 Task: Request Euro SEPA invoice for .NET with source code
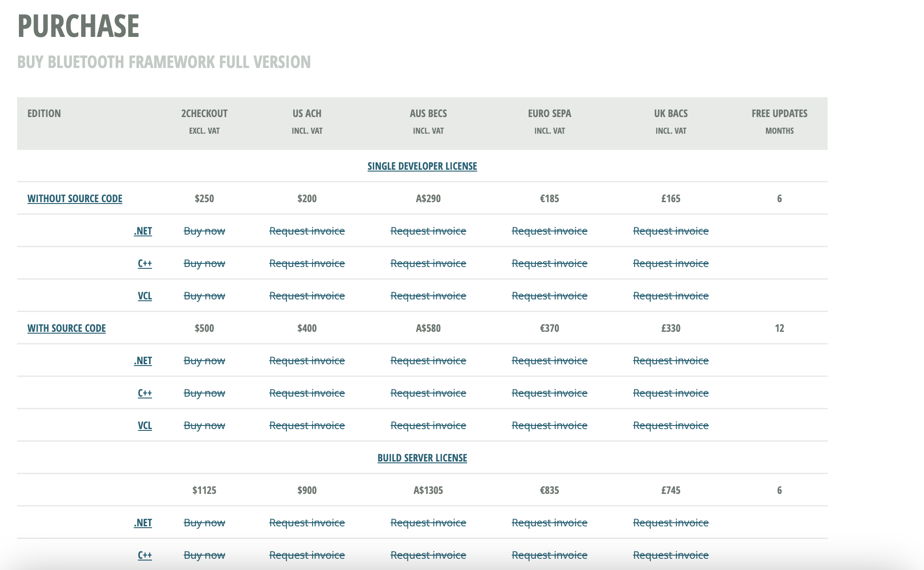(x=549, y=361)
